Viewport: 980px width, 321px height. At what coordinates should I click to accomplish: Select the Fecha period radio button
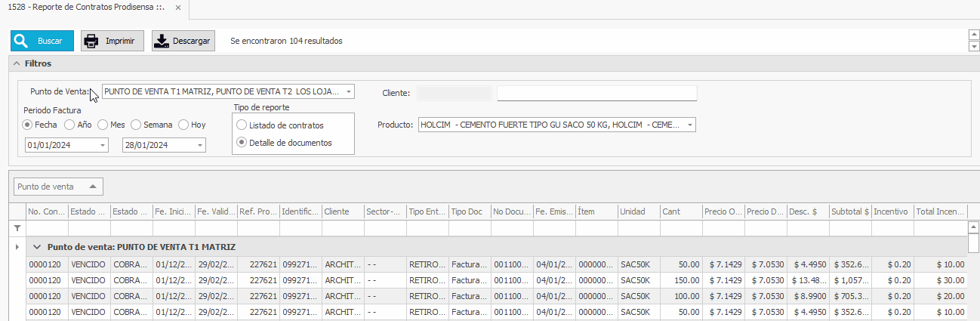point(27,125)
